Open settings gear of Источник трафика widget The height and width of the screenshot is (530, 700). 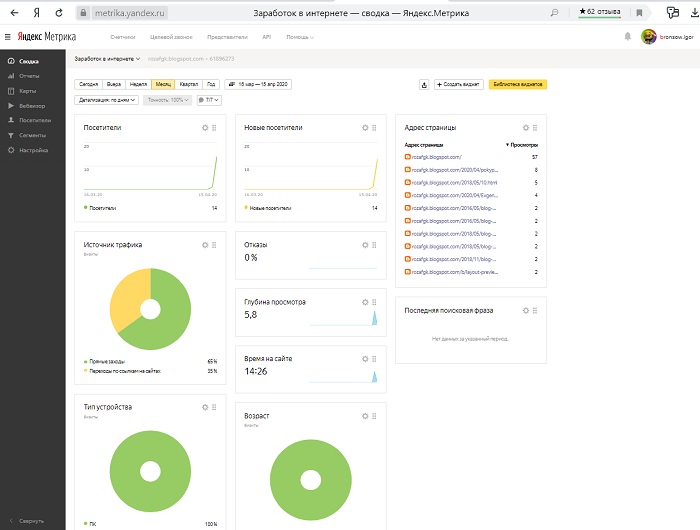[205, 245]
